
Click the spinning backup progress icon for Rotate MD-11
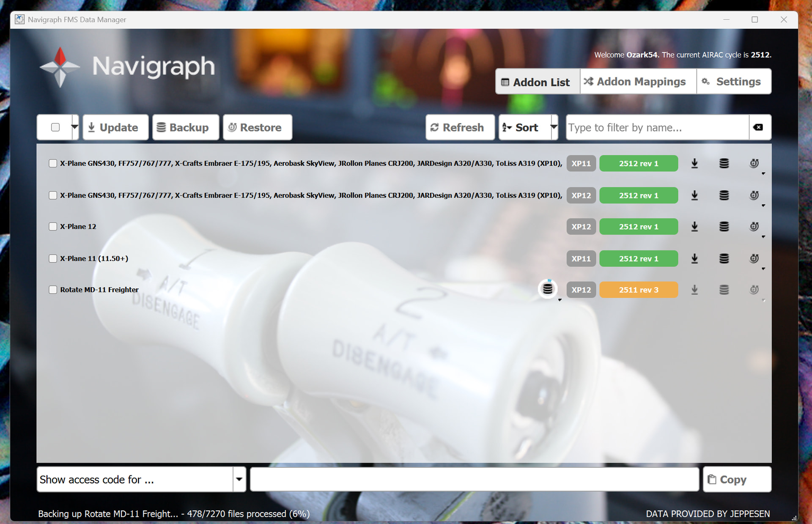(548, 289)
